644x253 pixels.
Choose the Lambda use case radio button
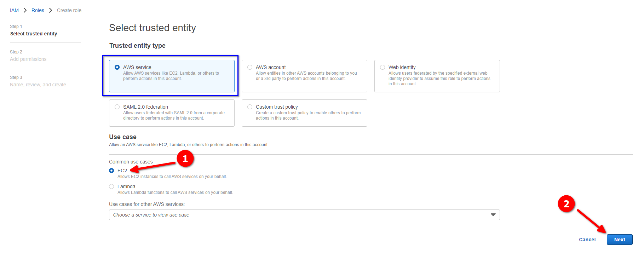point(111,186)
